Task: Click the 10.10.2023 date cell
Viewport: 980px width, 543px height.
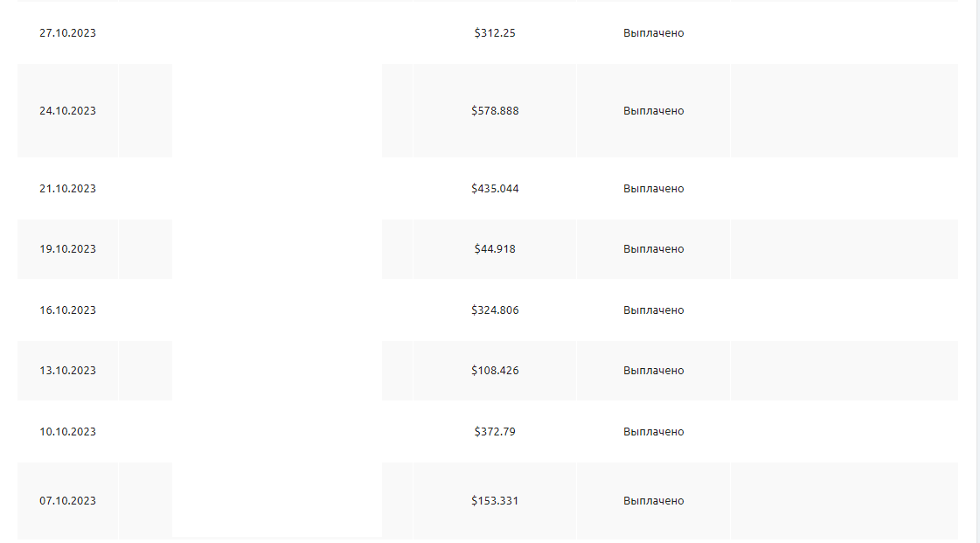Action: 67,432
